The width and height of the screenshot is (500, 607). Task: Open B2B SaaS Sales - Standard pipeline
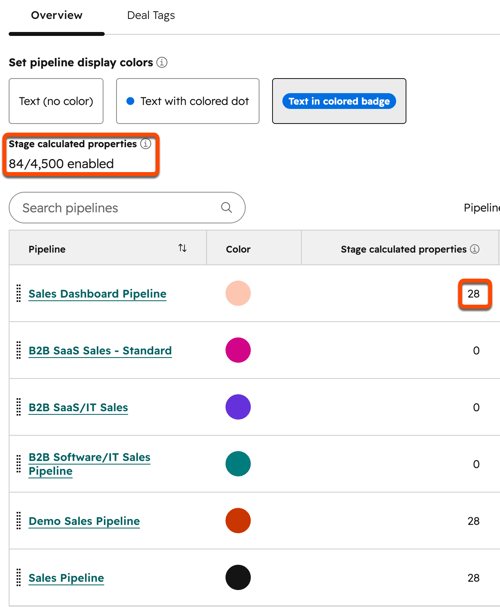click(x=100, y=351)
